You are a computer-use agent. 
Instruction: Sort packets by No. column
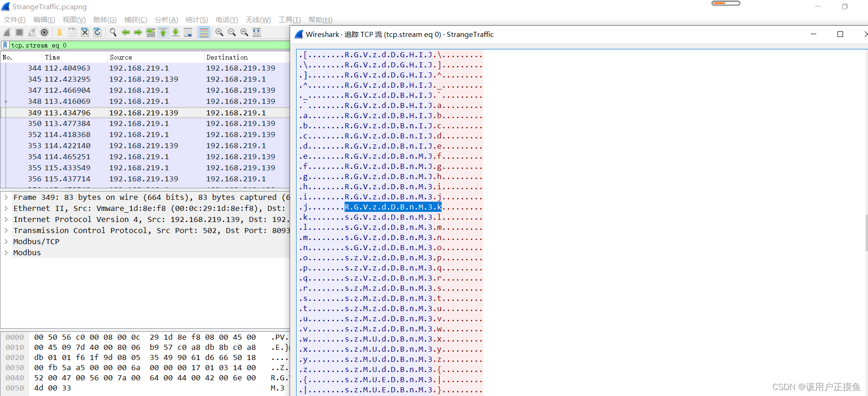coord(21,57)
